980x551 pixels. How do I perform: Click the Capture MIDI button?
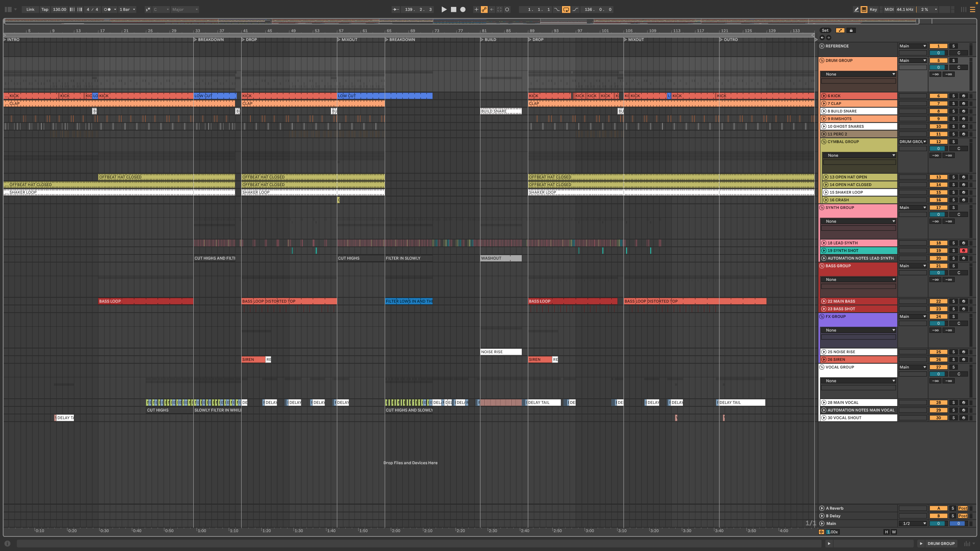click(499, 10)
